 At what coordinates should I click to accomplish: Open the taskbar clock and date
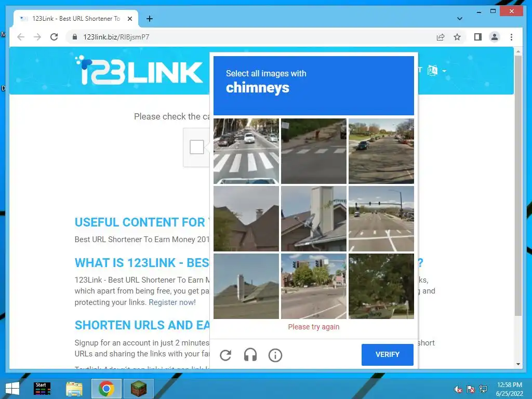point(509,389)
